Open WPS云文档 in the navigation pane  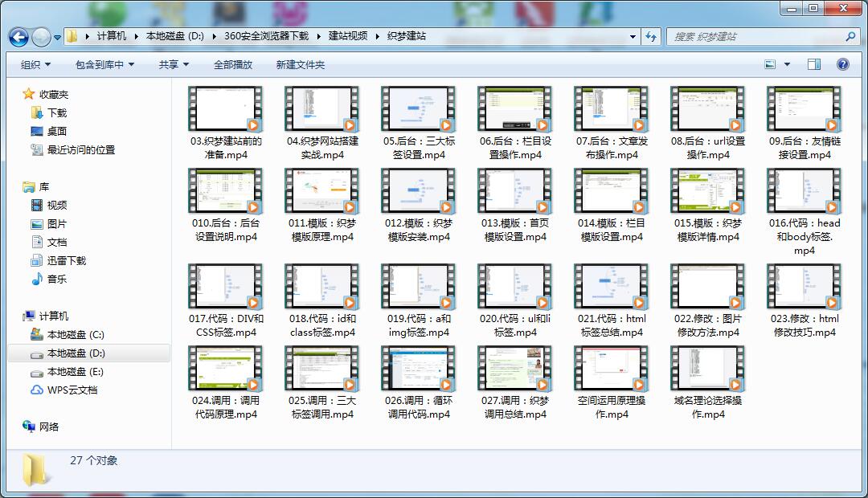pyautogui.click(x=72, y=390)
